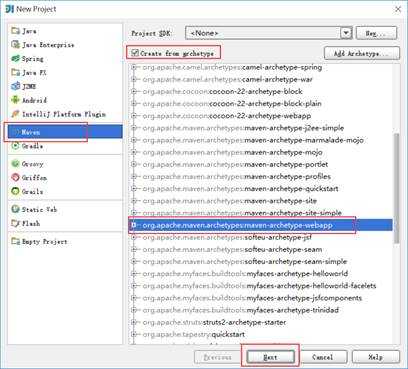Click the Next button
Screen dimensions: 408x369
point(270,357)
